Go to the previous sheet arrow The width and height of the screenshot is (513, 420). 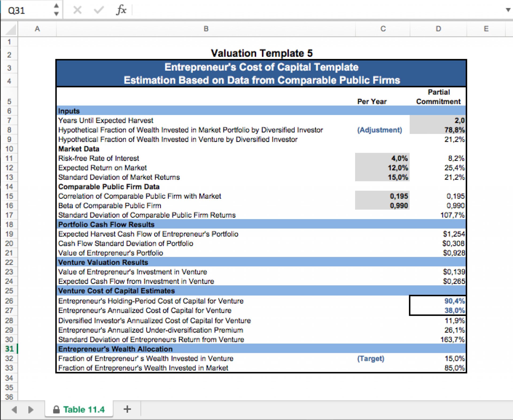(14, 410)
